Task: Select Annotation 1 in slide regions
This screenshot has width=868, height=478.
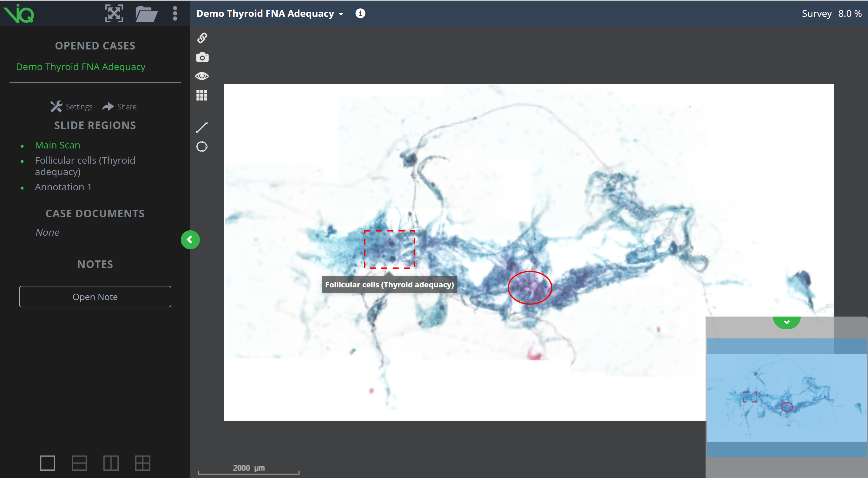Action: [63, 187]
